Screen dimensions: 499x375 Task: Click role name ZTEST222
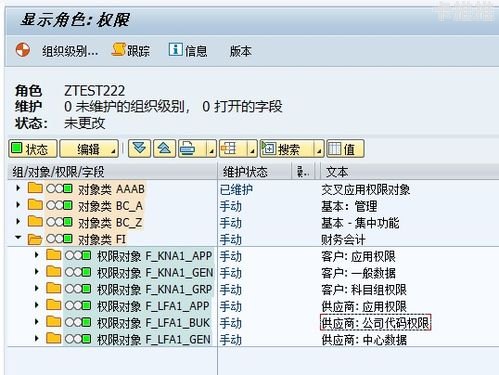click(95, 90)
